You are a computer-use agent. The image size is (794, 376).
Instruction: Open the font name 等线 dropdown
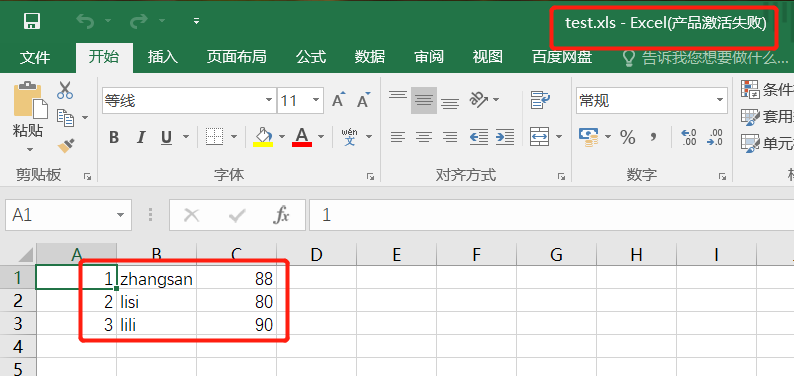(x=269, y=100)
